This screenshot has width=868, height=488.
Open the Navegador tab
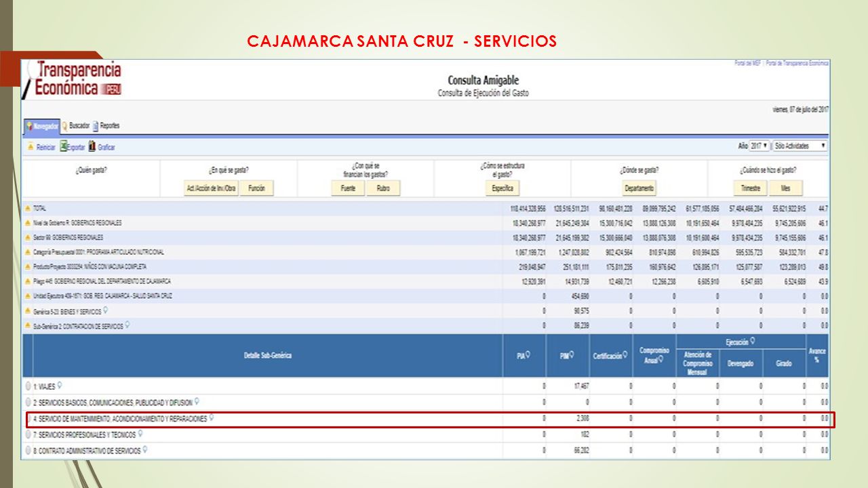tap(41, 125)
